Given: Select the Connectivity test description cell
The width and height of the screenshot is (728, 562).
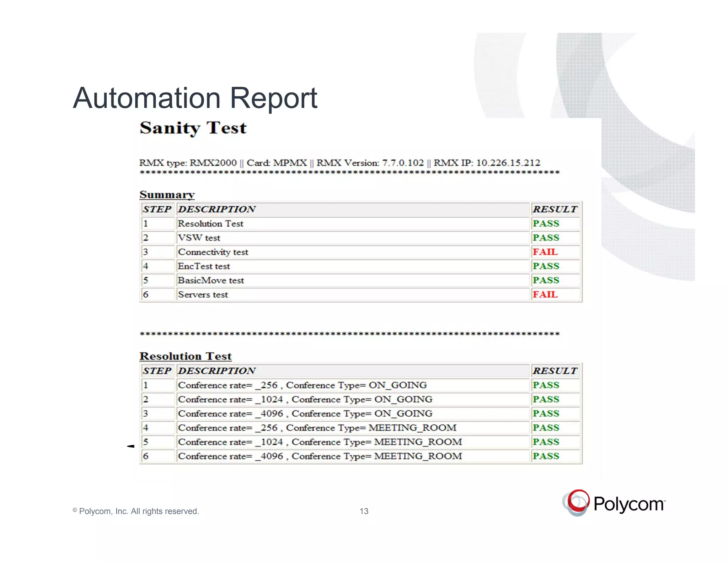Looking at the screenshot, I should pos(353,252).
